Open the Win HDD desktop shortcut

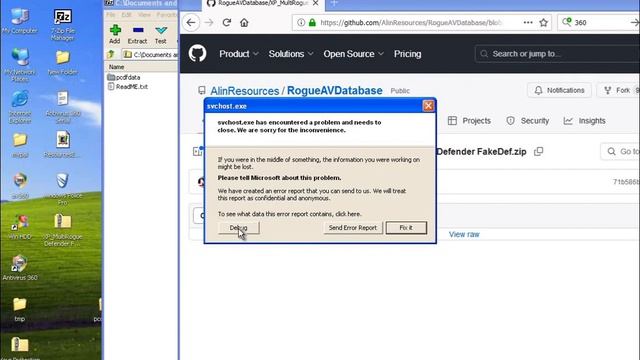click(x=20, y=227)
